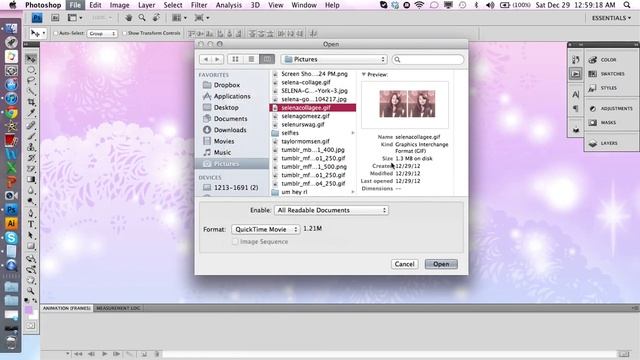Click the selenacollagee.gif preview thumbnail

[x=407, y=104]
